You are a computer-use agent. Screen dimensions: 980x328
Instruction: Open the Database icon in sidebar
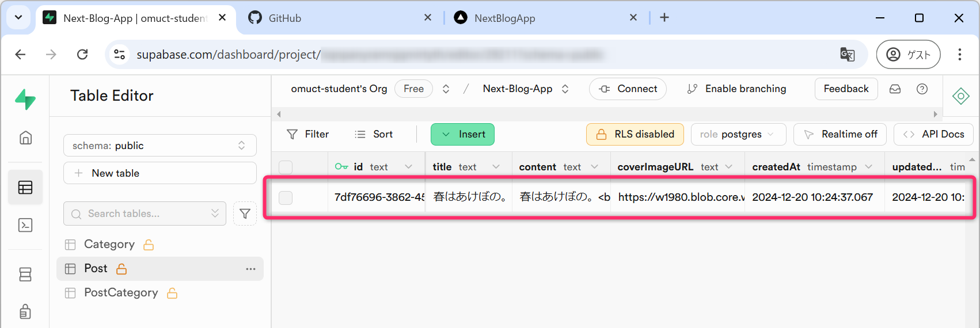[x=25, y=274]
